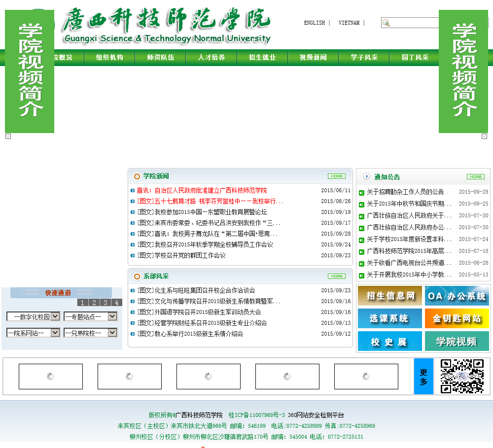Screen dimensions: 493x448
Task: Open news 我校召开2015年秋季学期全校辅导员工作会议
Action: pos(205,244)
